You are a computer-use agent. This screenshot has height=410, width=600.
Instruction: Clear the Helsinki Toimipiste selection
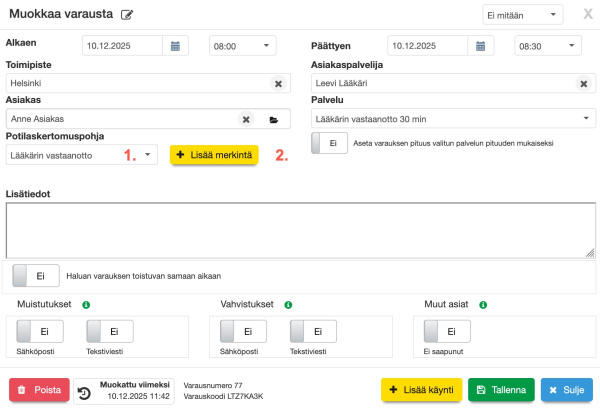(x=278, y=85)
